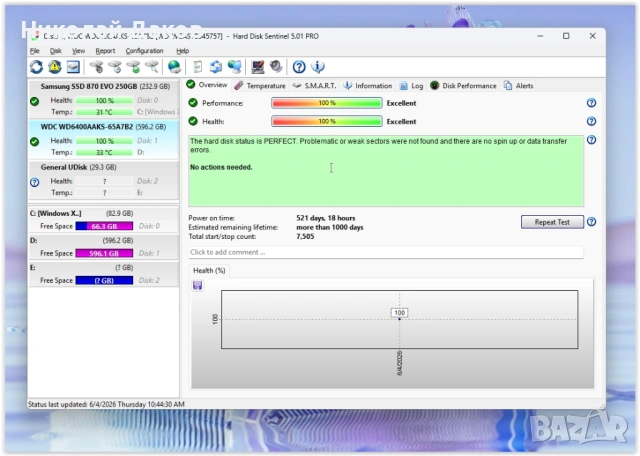Screen dimensions: 640x456
Task: Open the Configuration menu
Action: (144, 51)
